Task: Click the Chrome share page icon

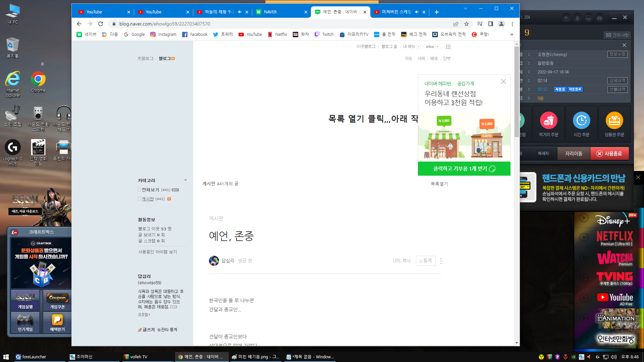Action: point(455,24)
